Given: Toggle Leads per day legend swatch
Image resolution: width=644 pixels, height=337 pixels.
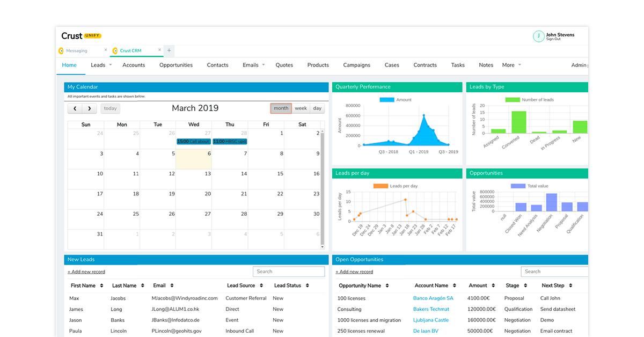Looking at the screenshot, I should pyautogui.click(x=380, y=186).
